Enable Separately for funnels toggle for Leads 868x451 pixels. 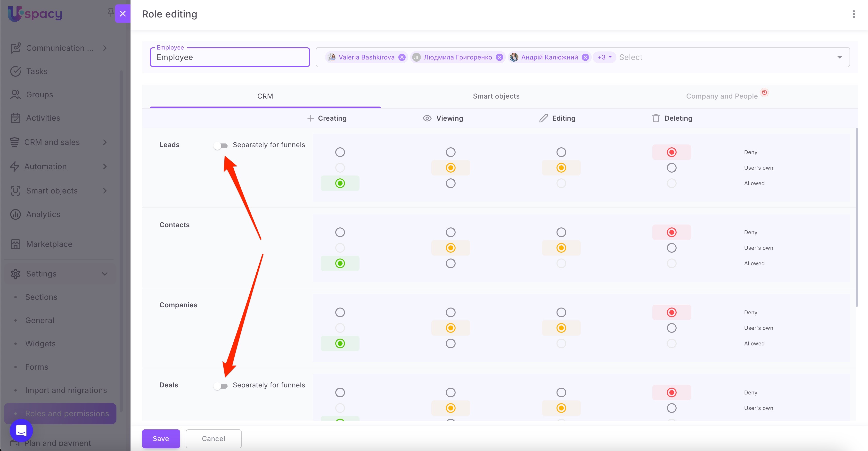pos(221,146)
